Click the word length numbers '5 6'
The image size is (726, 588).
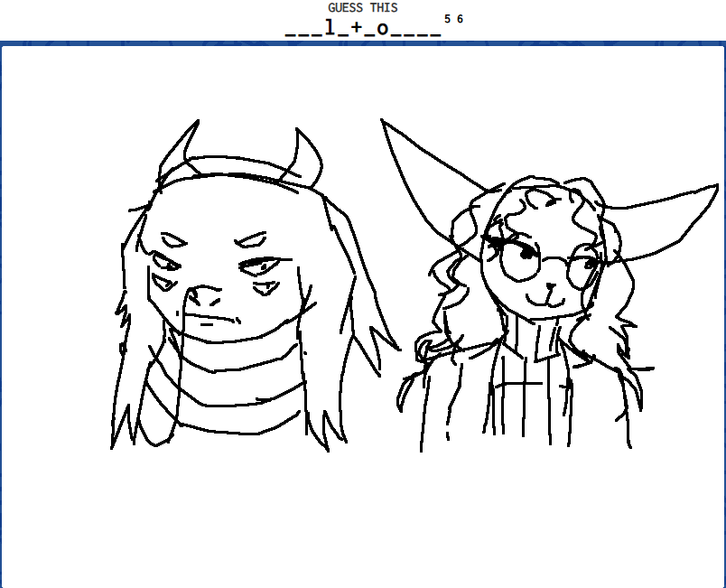[453, 19]
